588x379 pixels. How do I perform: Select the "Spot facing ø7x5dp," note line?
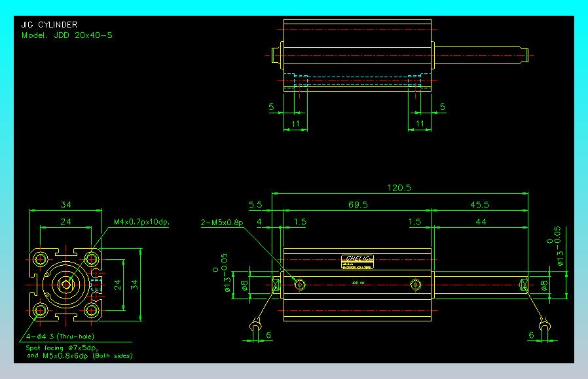pos(62,348)
